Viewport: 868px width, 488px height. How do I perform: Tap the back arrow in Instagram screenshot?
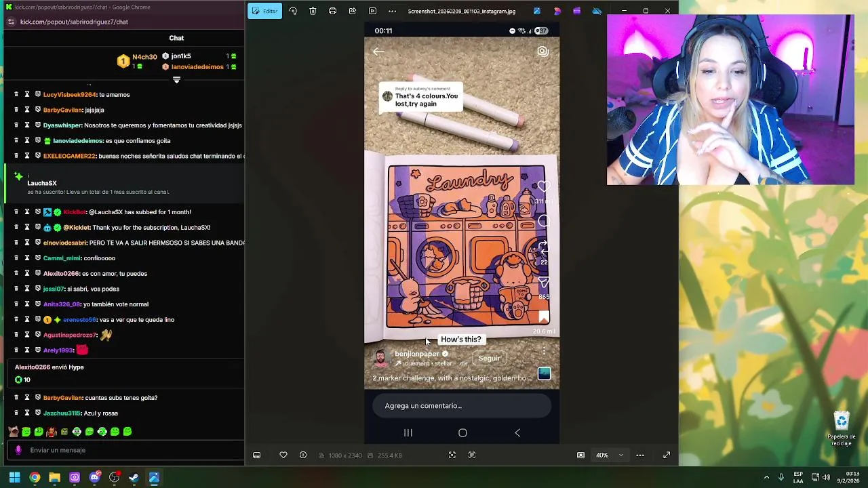click(378, 52)
